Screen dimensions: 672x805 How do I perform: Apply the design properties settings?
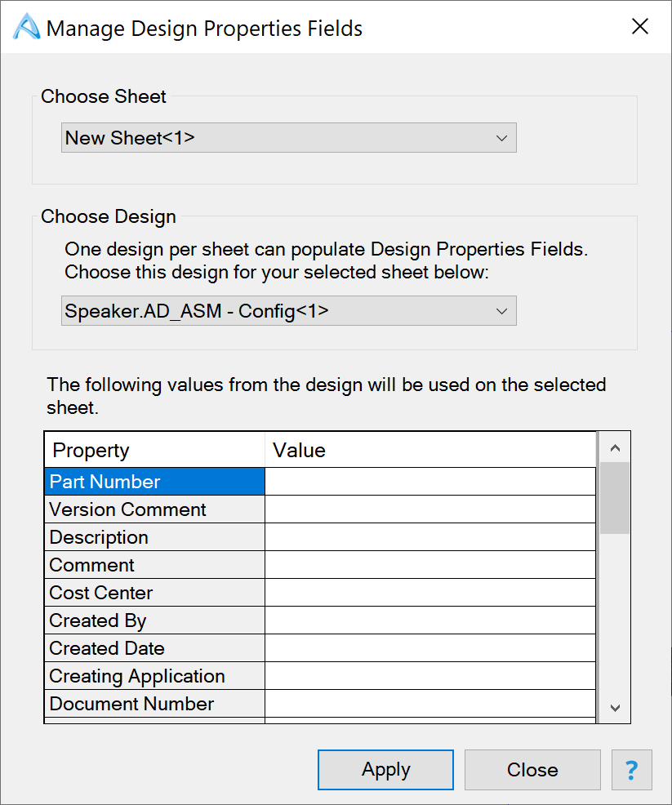(385, 770)
